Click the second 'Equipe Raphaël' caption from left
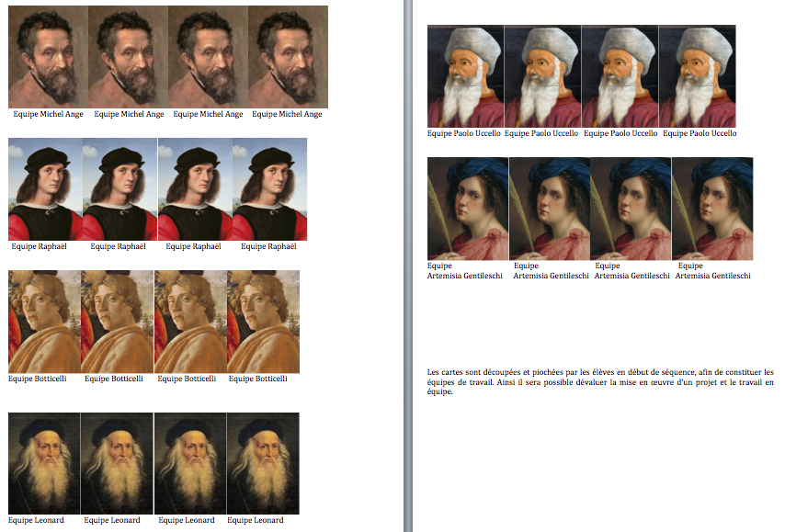 pyautogui.click(x=119, y=246)
